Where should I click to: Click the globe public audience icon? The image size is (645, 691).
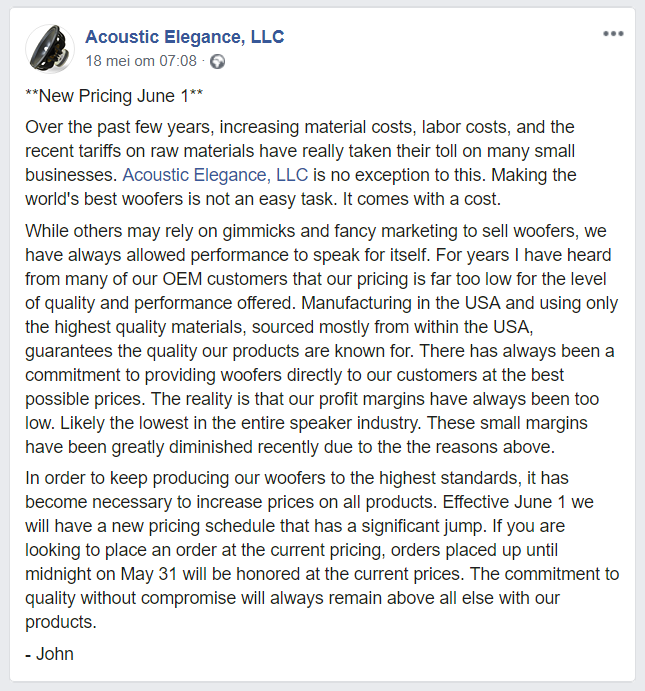coord(217,61)
